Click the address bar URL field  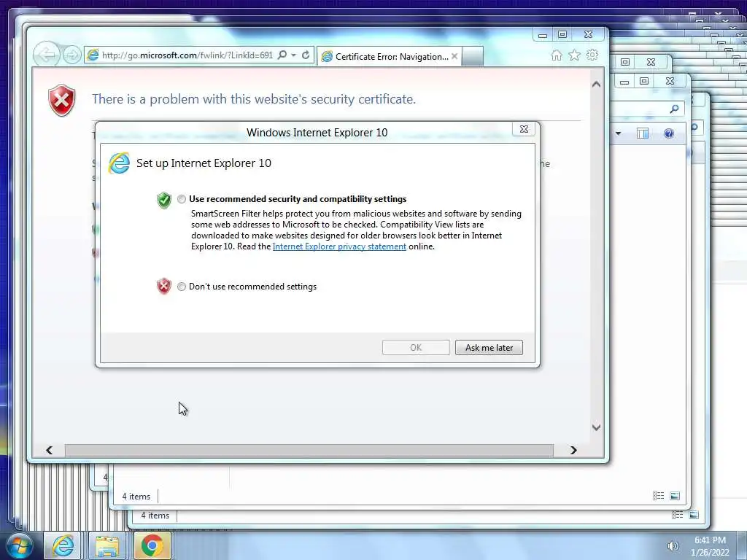187,55
